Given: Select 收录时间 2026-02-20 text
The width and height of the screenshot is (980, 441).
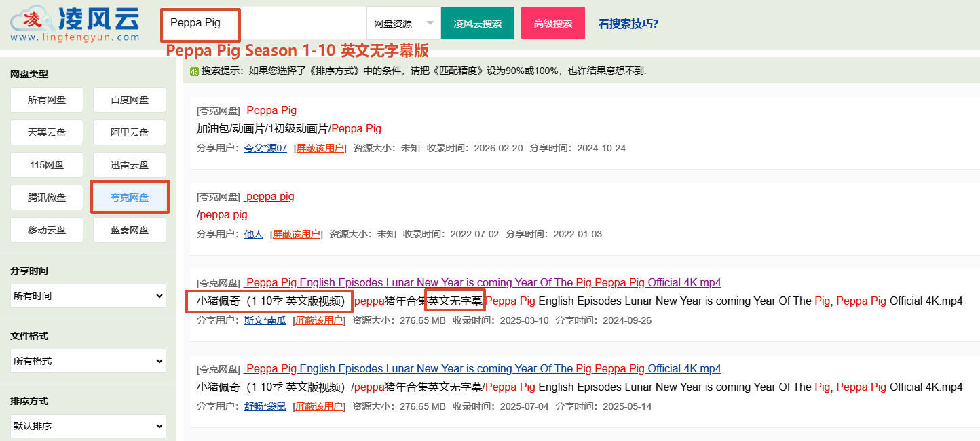Looking at the screenshot, I should [475, 148].
